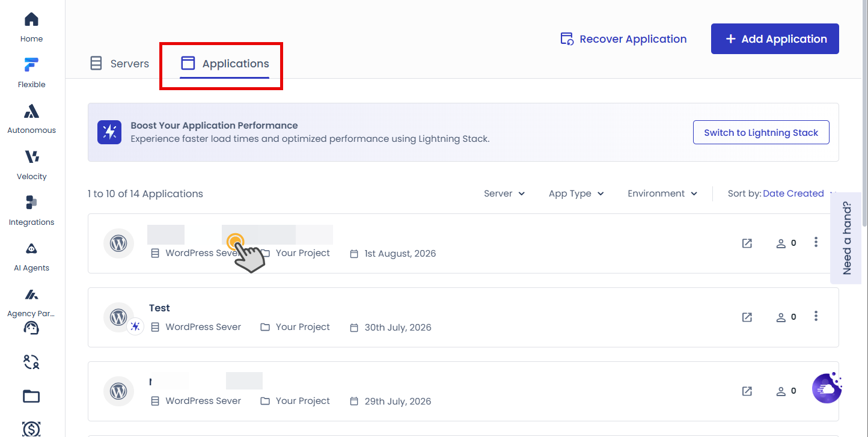This screenshot has height=437, width=868.
Task: Switch to the Servers tab
Action: coord(119,63)
